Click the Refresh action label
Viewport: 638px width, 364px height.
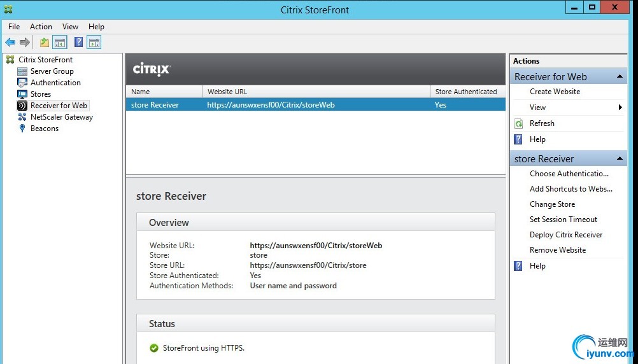click(542, 123)
